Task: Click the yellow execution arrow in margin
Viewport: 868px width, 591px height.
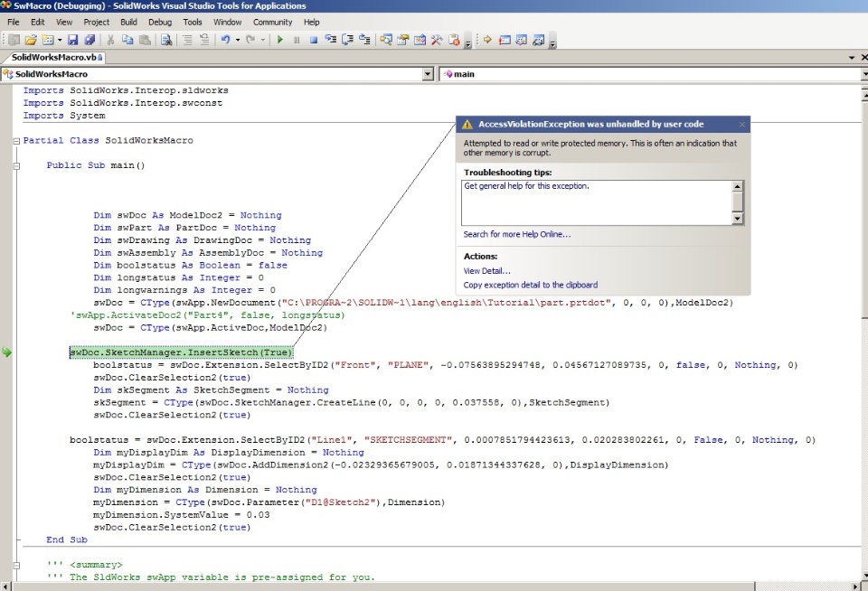Action: [x=6, y=352]
